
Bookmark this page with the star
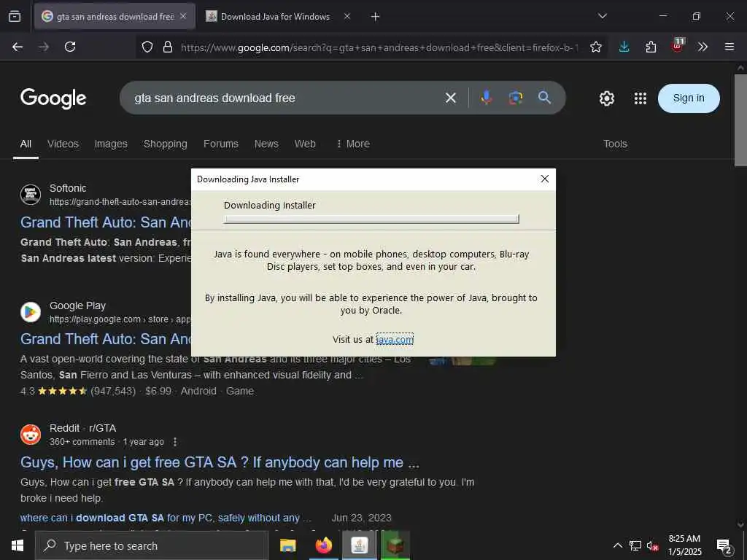[x=596, y=47]
